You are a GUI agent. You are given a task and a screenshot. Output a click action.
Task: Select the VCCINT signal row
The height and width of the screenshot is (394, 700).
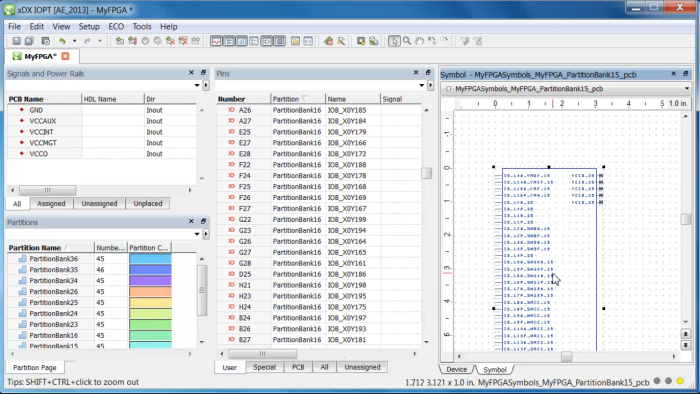(x=102, y=132)
